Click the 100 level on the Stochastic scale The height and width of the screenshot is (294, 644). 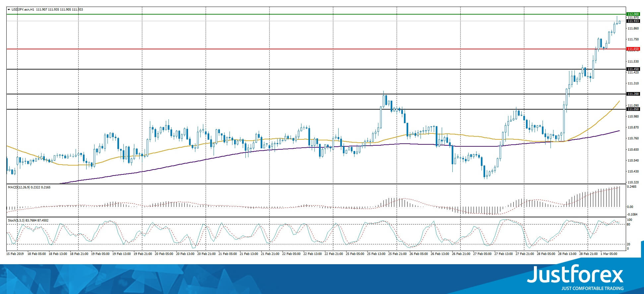[630, 220]
